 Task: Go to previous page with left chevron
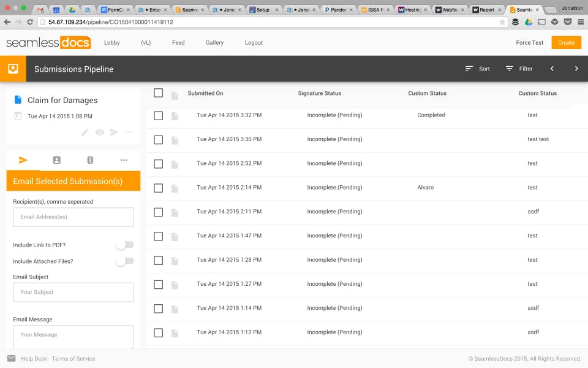[552, 69]
